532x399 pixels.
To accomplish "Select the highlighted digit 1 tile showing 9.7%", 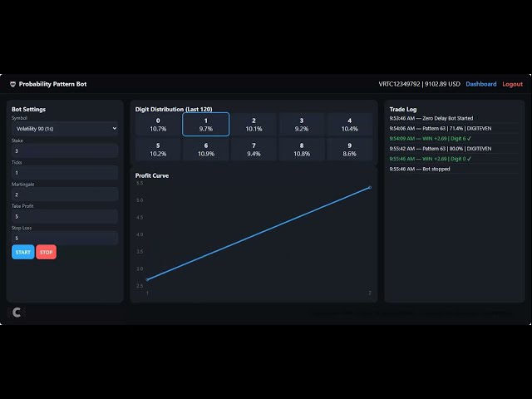I will point(206,125).
